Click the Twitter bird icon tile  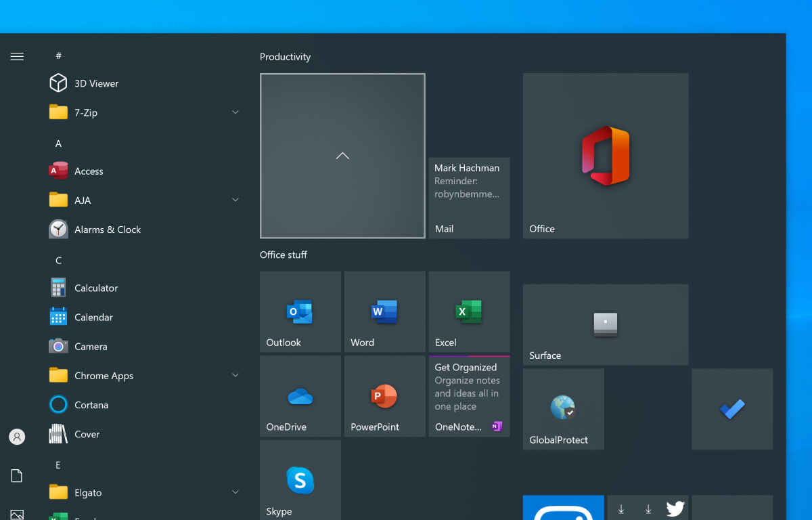(x=675, y=509)
